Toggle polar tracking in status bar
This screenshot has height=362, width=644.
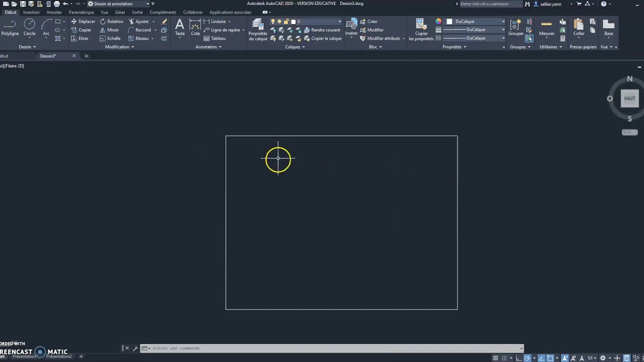pos(527,358)
